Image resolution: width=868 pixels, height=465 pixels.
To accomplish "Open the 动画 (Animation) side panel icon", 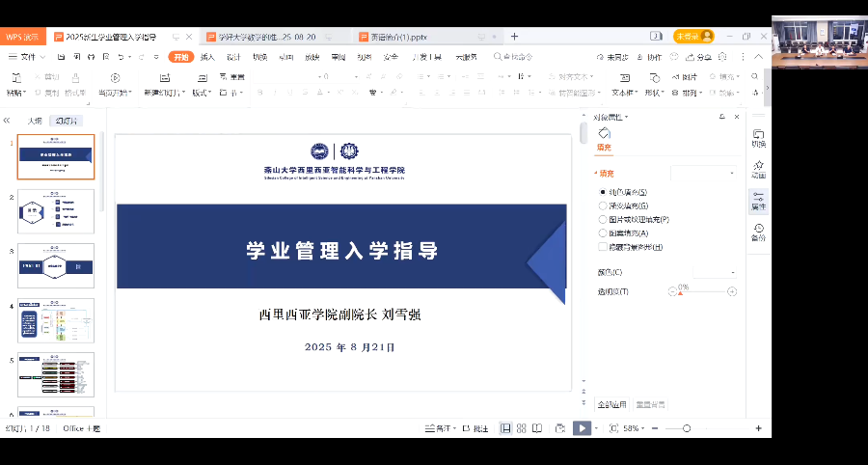I will coord(758,169).
